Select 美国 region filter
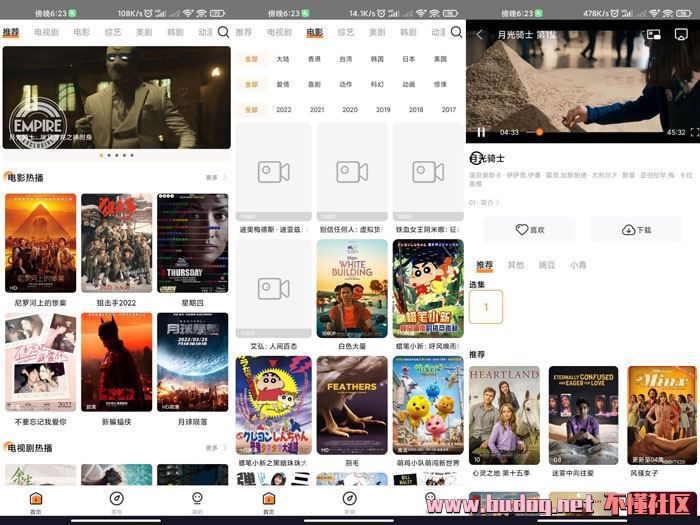The width and height of the screenshot is (700, 525). coord(440,59)
